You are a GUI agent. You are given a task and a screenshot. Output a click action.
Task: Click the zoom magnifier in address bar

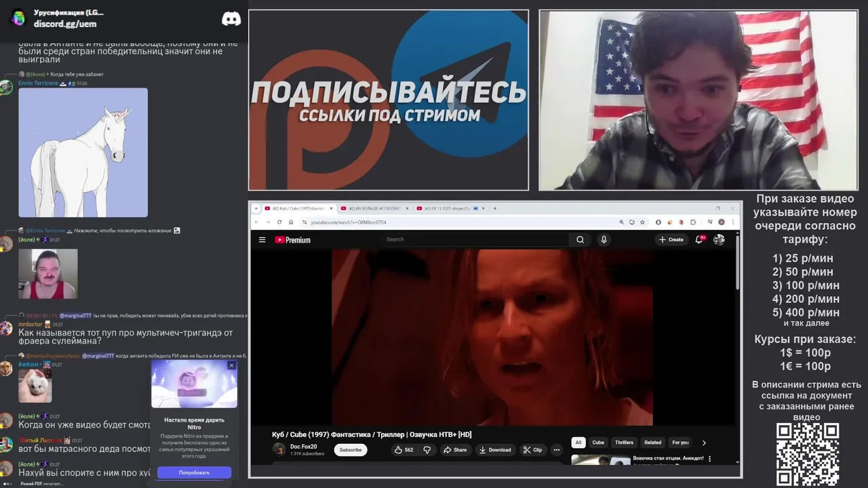point(622,222)
